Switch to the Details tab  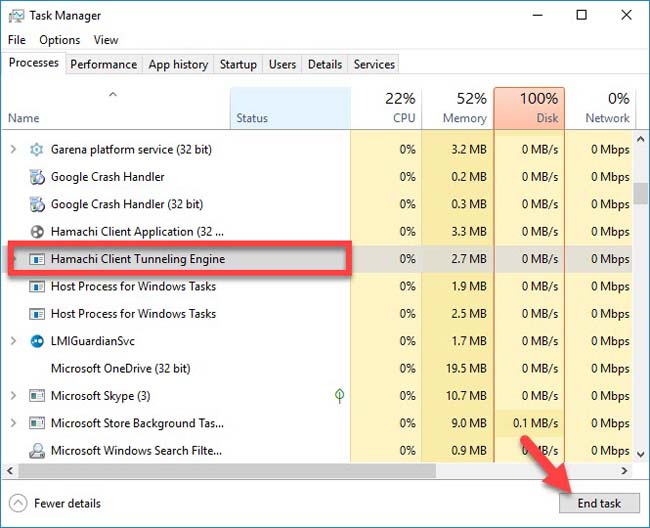pyautogui.click(x=325, y=64)
